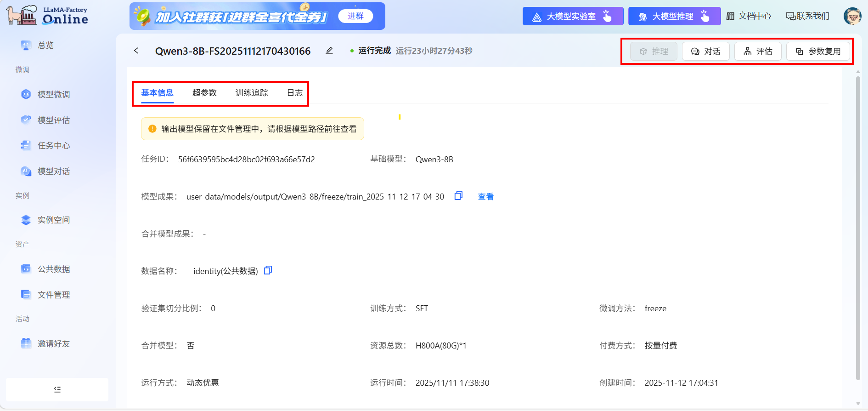Switch to the 训练追踪 tab

coord(252,92)
